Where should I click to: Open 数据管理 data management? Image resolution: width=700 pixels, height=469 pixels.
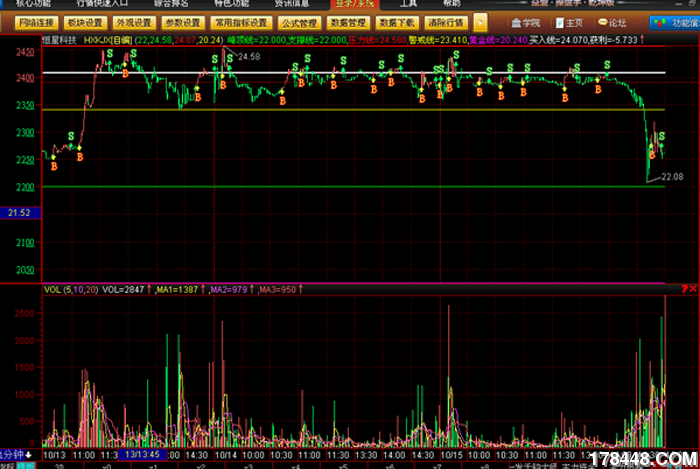347,21
